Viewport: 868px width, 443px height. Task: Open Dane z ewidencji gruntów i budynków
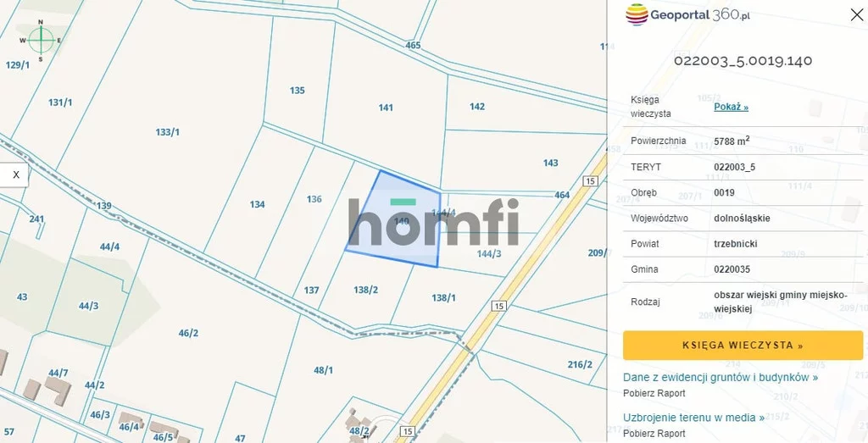pyautogui.click(x=721, y=377)
